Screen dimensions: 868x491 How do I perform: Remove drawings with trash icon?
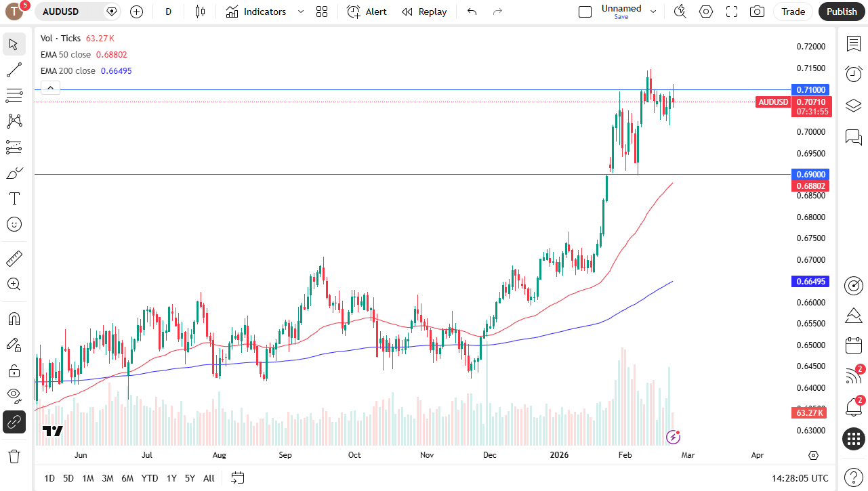point(14,456)
